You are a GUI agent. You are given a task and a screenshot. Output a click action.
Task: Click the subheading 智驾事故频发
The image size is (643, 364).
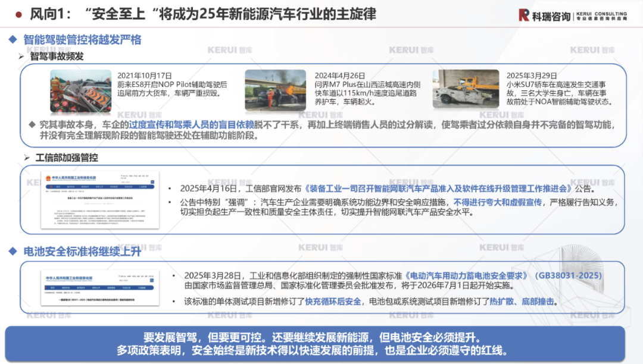(x=57, y=56)
